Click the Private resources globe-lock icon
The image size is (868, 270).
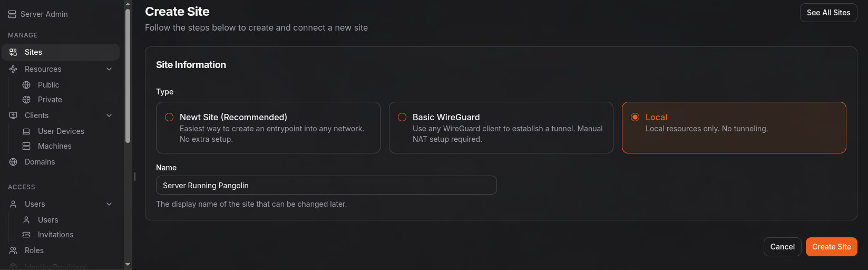point(26,100)
